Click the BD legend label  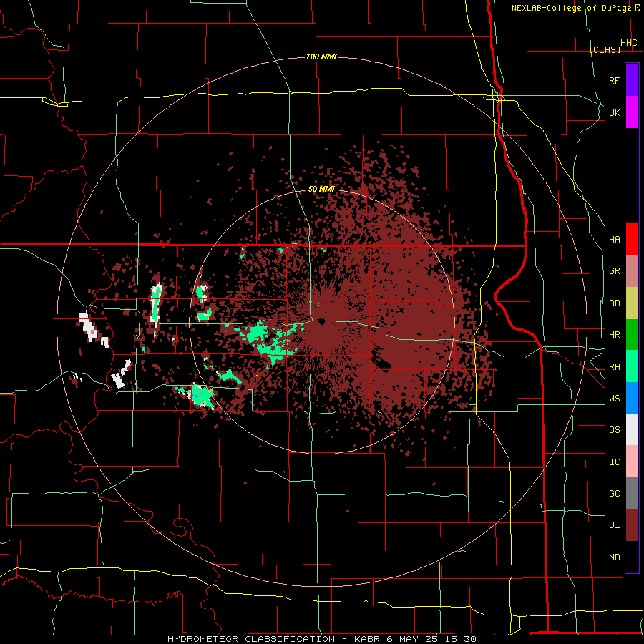pyautogui.click(x=615, y=303)
